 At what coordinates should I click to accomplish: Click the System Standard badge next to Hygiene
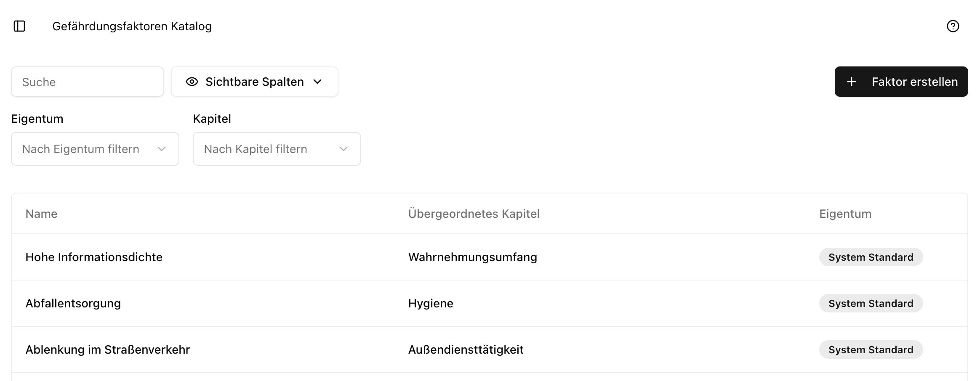pos(871,303)
